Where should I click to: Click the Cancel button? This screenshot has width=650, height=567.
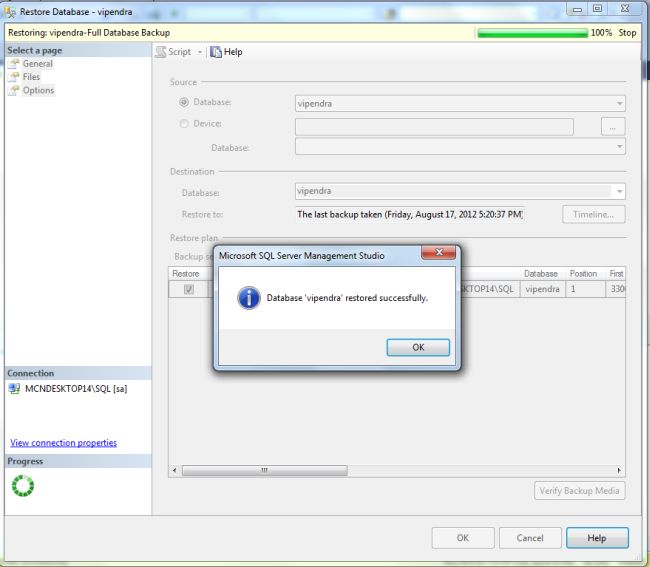530,538
